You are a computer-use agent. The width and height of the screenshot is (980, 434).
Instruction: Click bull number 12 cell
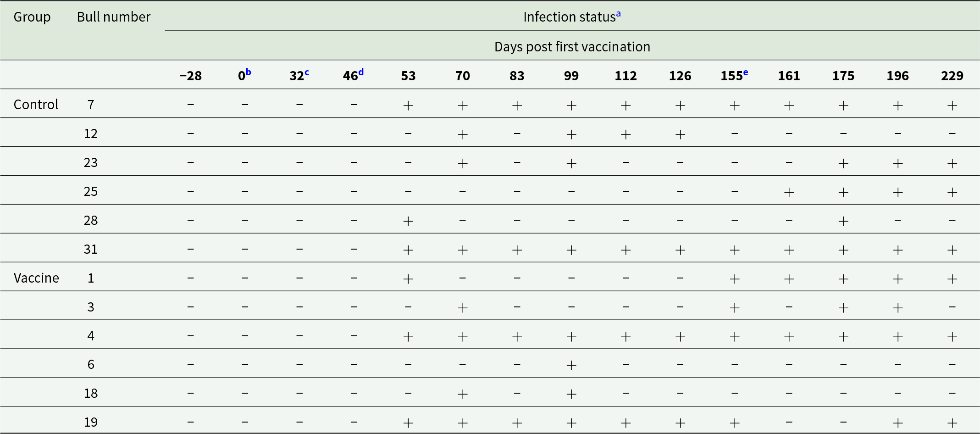point(91,134)
